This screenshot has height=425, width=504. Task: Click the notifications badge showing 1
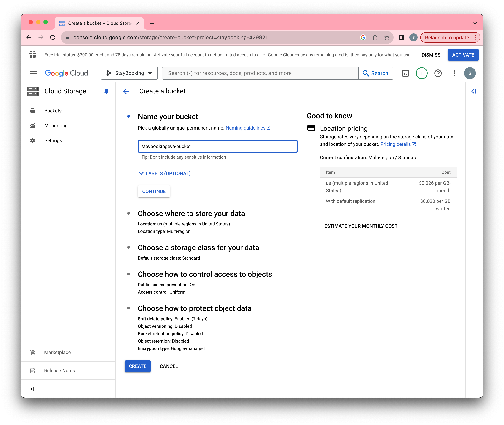(421, 73)
